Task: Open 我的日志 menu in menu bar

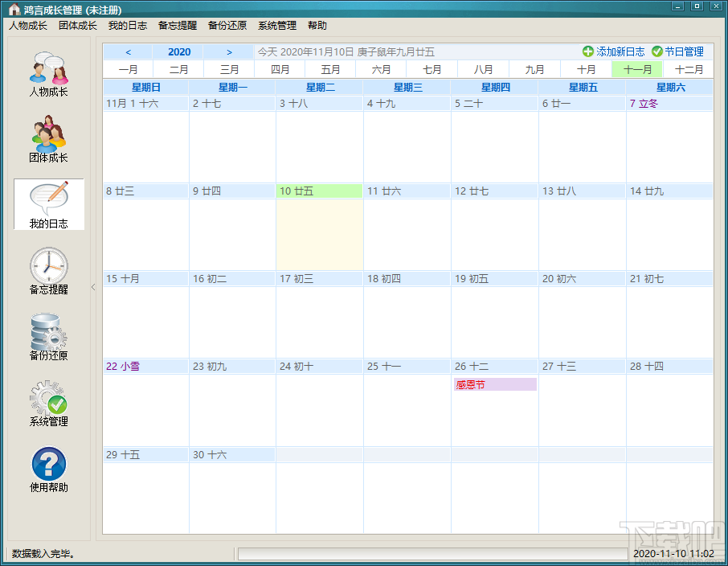Action: (x=128, y=26)
